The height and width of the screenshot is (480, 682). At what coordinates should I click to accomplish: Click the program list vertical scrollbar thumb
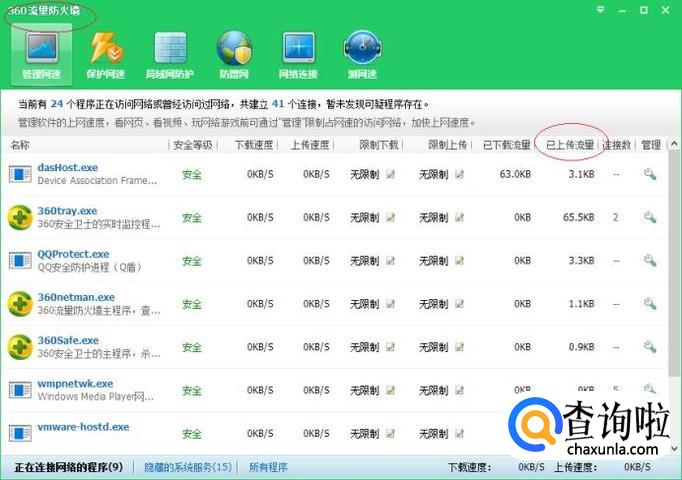point(674,261)
